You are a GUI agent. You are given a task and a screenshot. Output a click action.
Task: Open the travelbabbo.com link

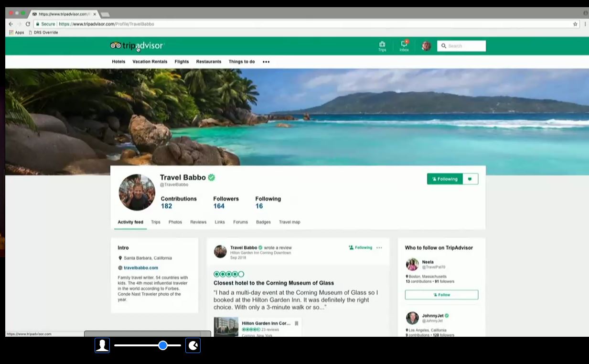click(x=141, y=268)
